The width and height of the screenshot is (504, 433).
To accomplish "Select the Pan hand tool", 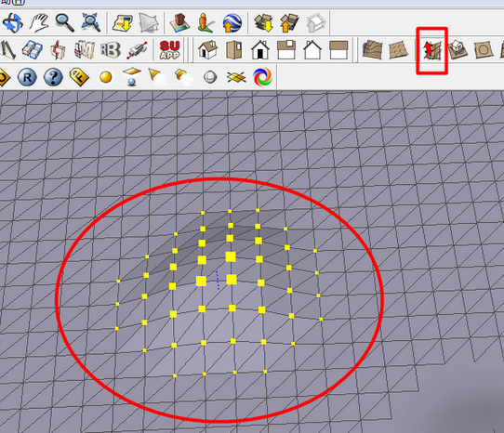I will (x=39, y=23).
